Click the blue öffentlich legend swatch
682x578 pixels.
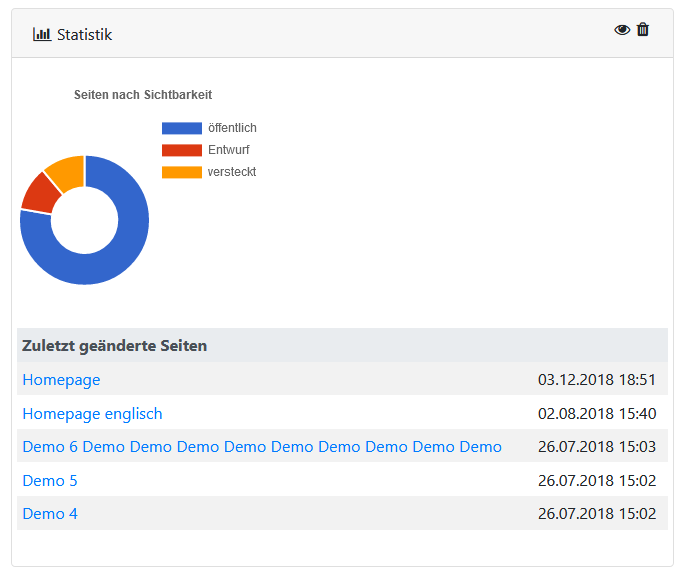point(182,128)
